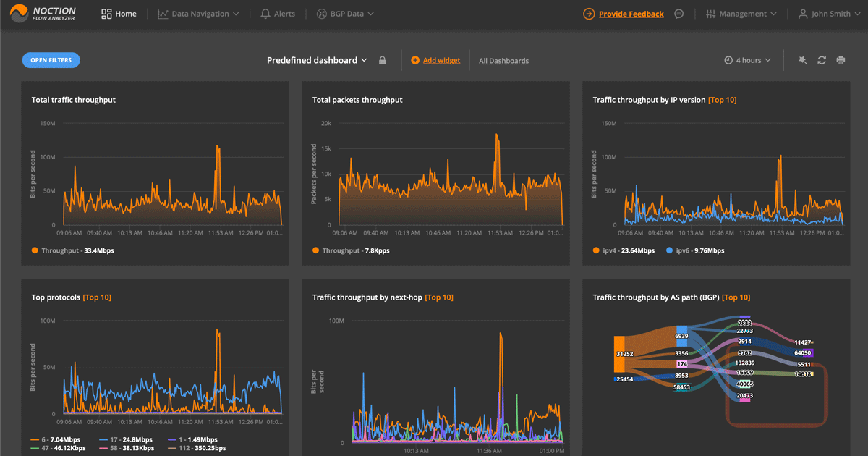The height and width of the screenshot is (456, 868).
Task: Click Top 10 label on AS path widget
Action: (x=736, y=297)
